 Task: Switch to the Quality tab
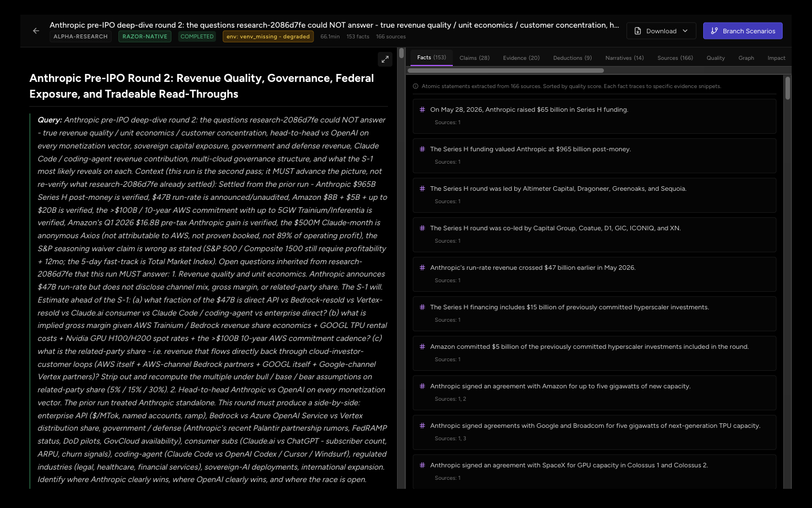coord(716,58)
